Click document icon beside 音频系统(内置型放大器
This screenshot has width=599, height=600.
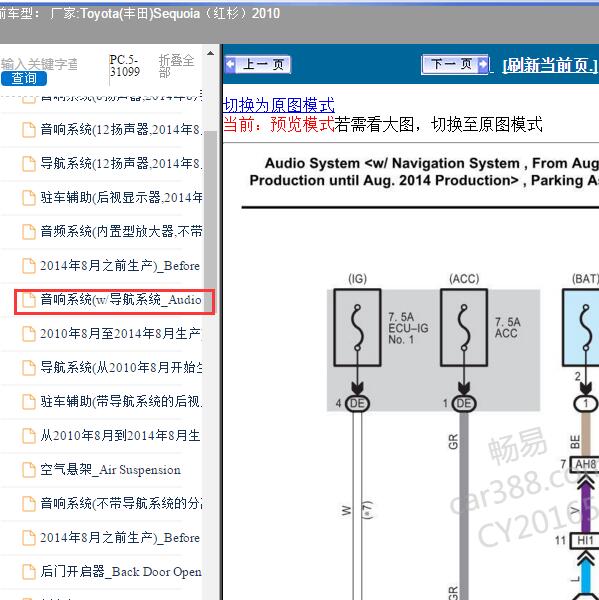pos(29,232)
